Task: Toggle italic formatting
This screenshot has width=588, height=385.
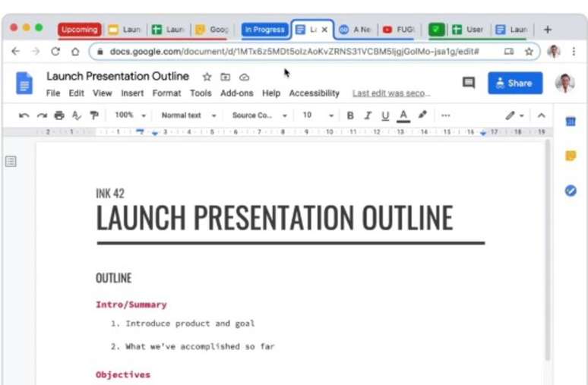Action: pyautogui.click(x=368, y=115)
